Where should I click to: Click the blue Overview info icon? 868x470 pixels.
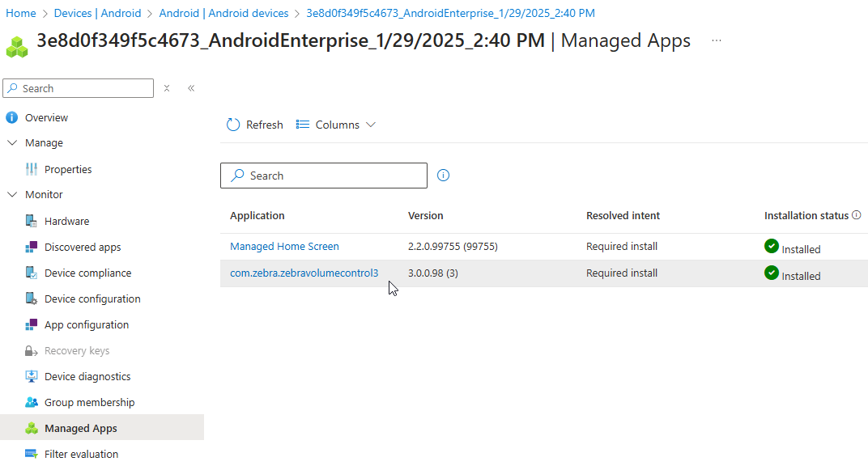tap(11, 118)
